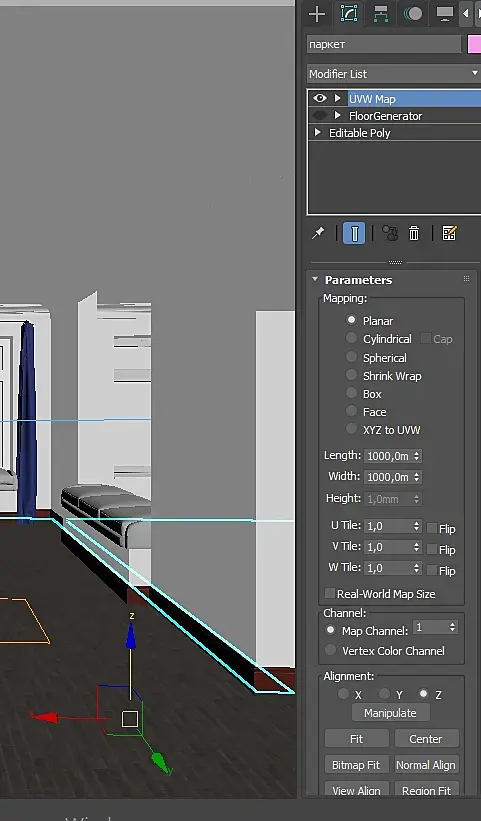
Task: Click the Bitmap Fit button
Action: (x=356, y=765)
